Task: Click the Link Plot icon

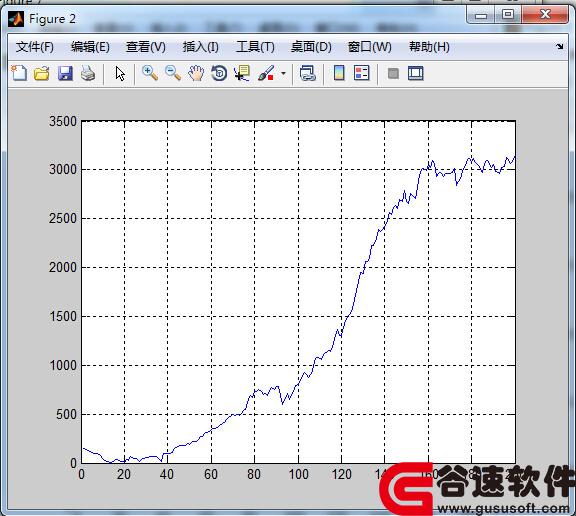Action: coord(307,73)
